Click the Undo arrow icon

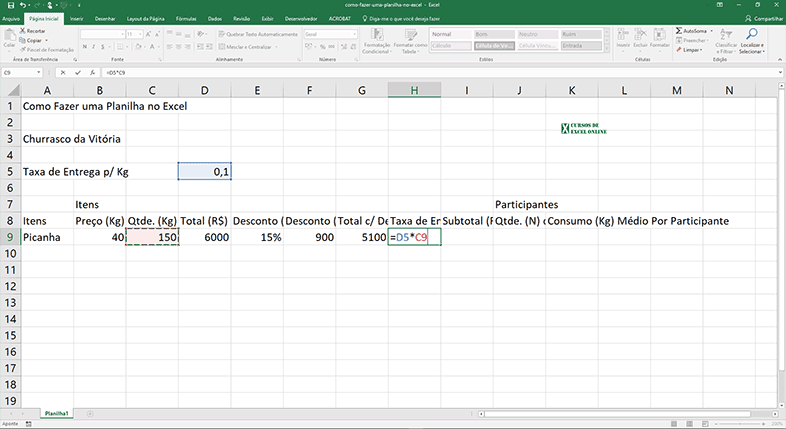pyautogui.click(x=24, y=5)
